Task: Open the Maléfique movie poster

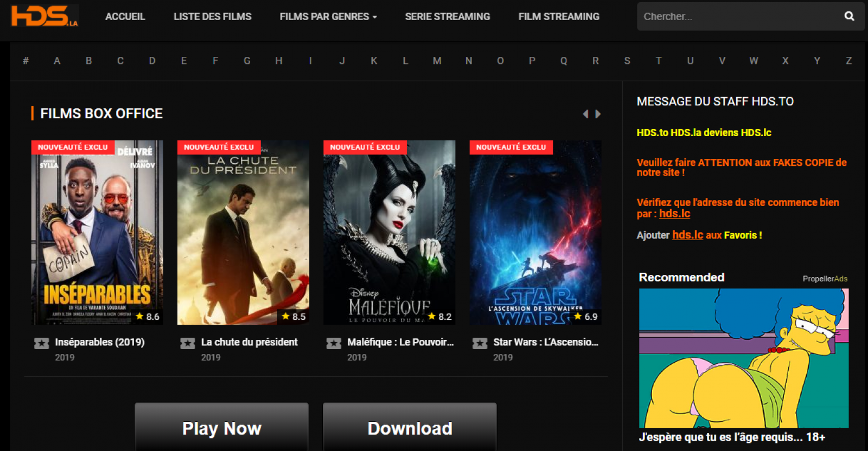Action: click(389, 233)
